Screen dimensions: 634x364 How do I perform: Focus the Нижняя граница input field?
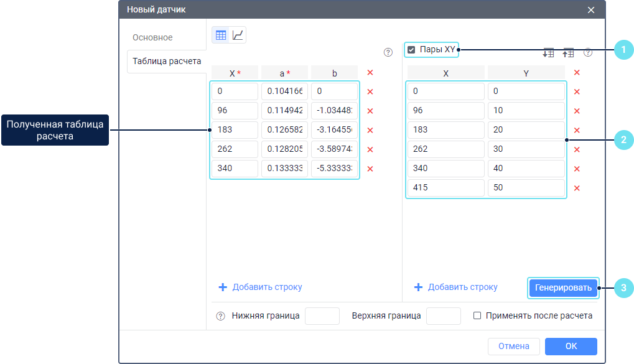(x=322, y=316)
